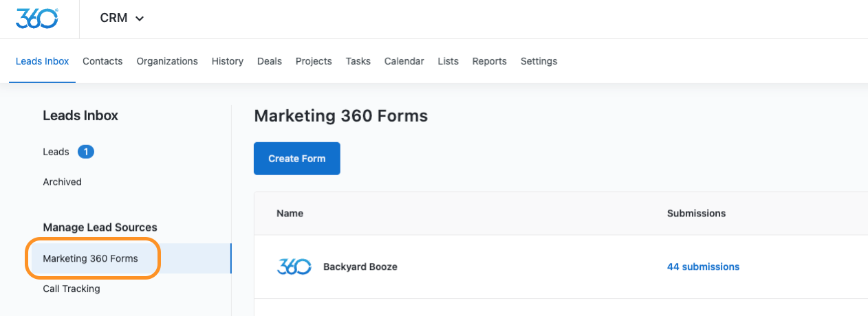
Task: Select Leads in the sidebar
Action: click(56, 152)
